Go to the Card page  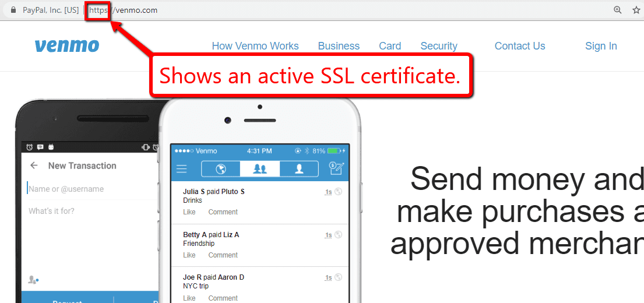pos(390,46)
